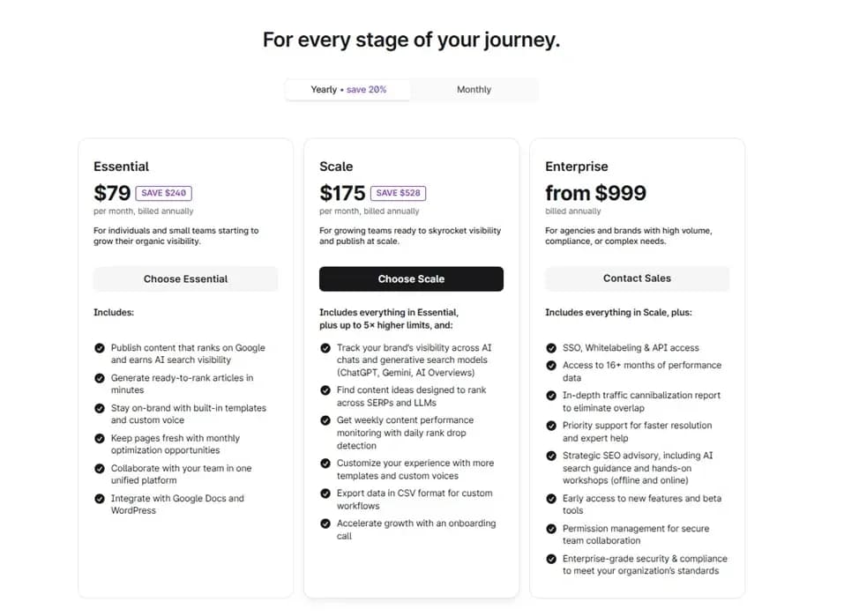Click the "$175" price text
This screenshot has width=859, height=616.
[342, 192]
